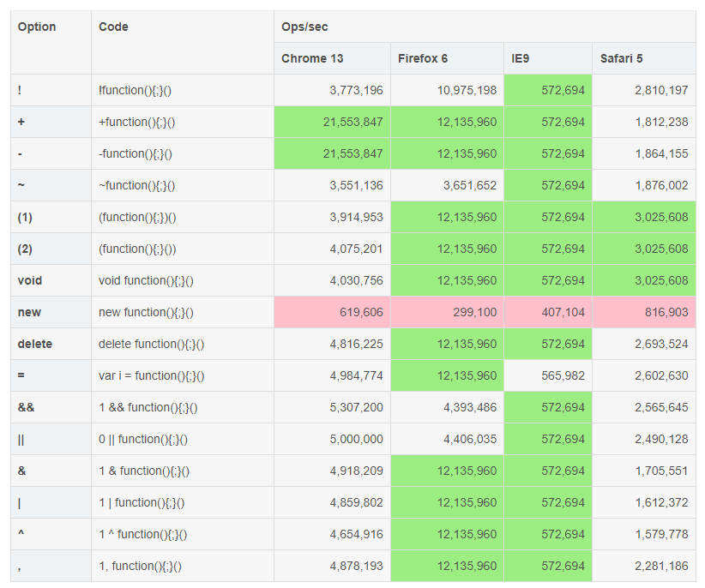Screen dimensions: 705x588
Task: Select the Chrome 13 column header
Action: (x=312, y=58)
